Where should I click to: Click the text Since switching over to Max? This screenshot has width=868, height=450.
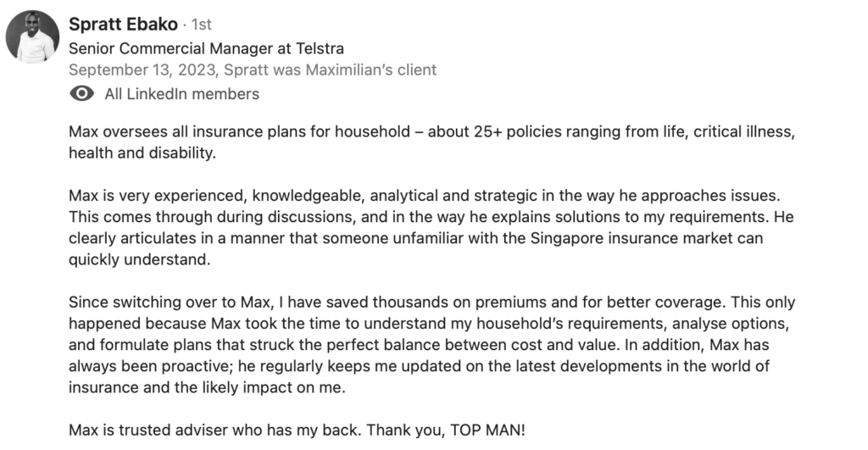click(170, 303)
